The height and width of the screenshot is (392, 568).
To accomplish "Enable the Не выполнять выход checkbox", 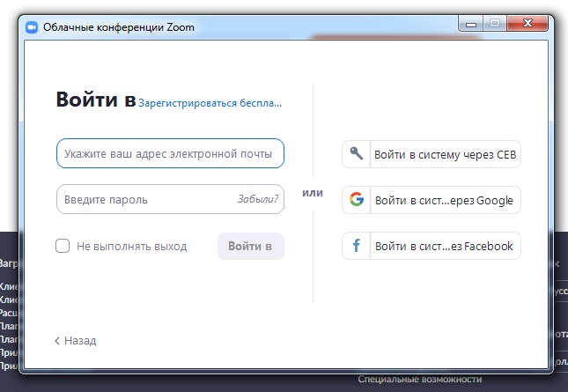I will [x=63, y=246].
